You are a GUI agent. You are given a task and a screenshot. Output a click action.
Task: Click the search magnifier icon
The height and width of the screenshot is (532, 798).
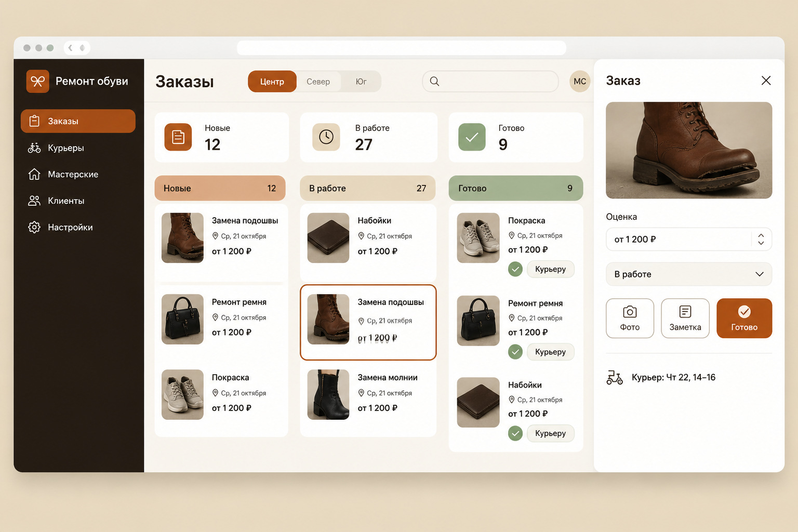(435, 82)
